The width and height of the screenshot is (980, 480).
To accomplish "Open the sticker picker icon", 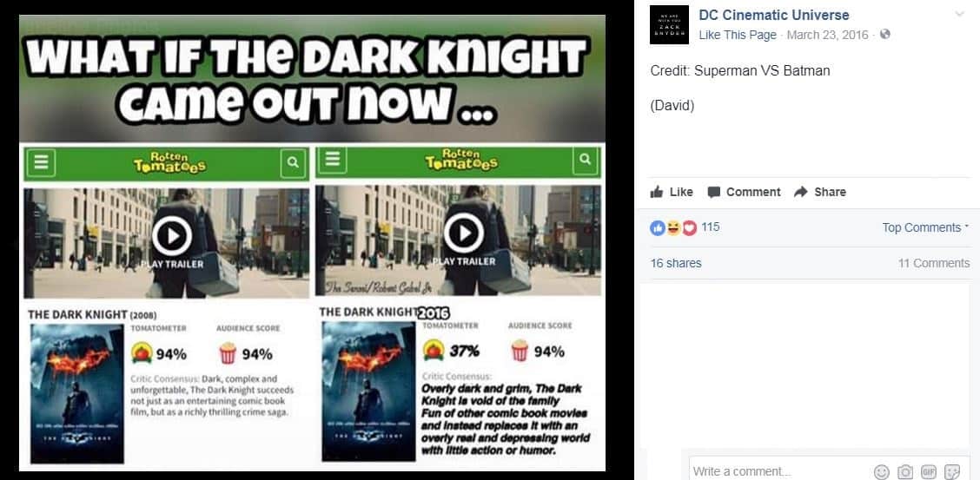I will coord(952,472).
